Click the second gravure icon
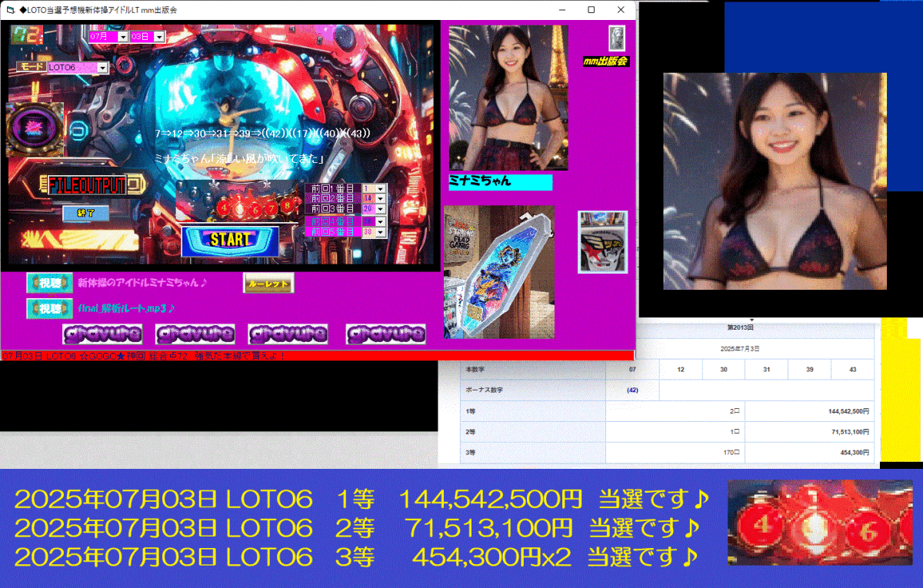 pos(195,334)
